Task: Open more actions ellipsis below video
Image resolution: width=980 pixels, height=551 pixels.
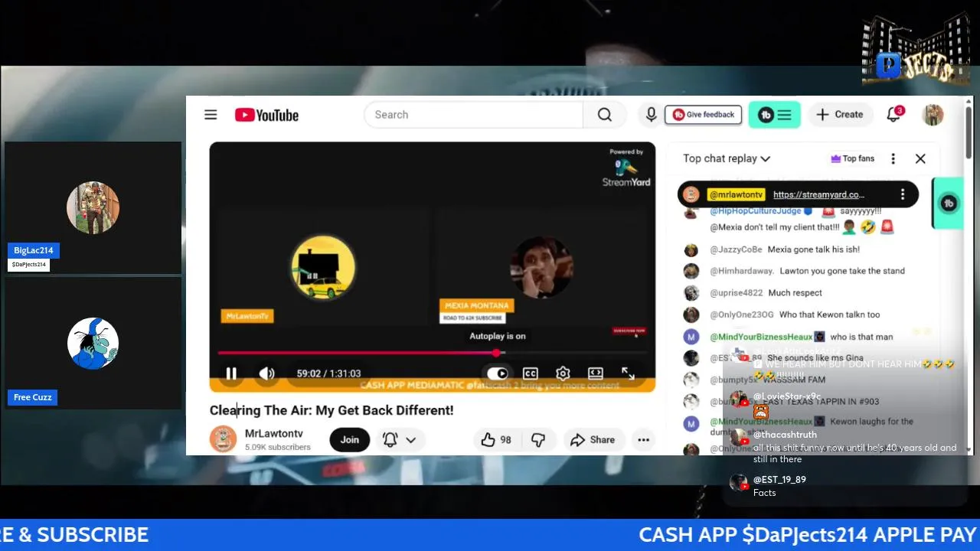Action: pos(643,440)
